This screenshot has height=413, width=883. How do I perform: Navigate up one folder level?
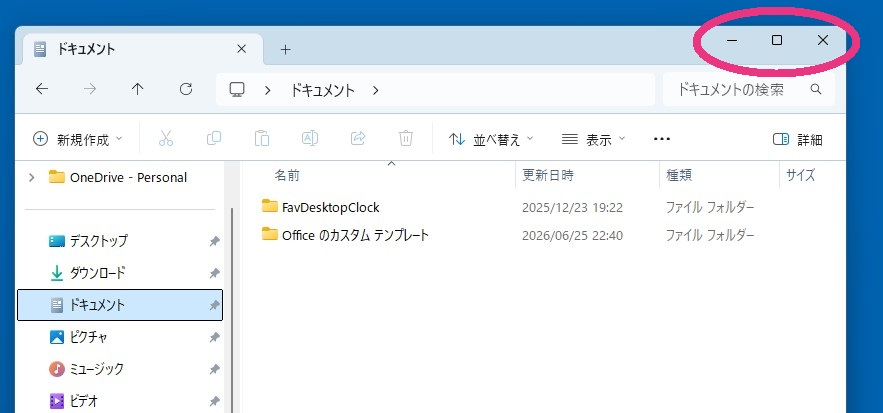click(x=137, y=89)
